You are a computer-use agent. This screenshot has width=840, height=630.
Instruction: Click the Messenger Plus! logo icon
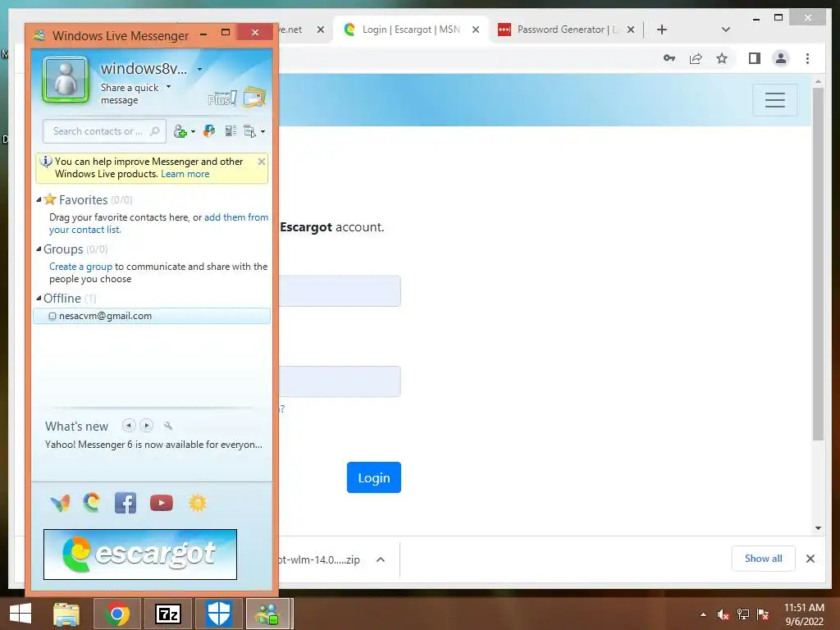click(221, 98)
